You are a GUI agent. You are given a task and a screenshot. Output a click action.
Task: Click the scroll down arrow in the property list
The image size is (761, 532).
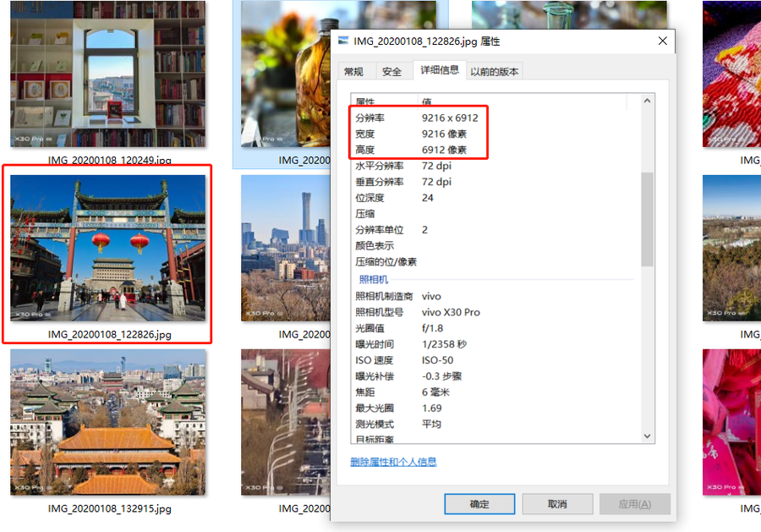coord(648,436)
